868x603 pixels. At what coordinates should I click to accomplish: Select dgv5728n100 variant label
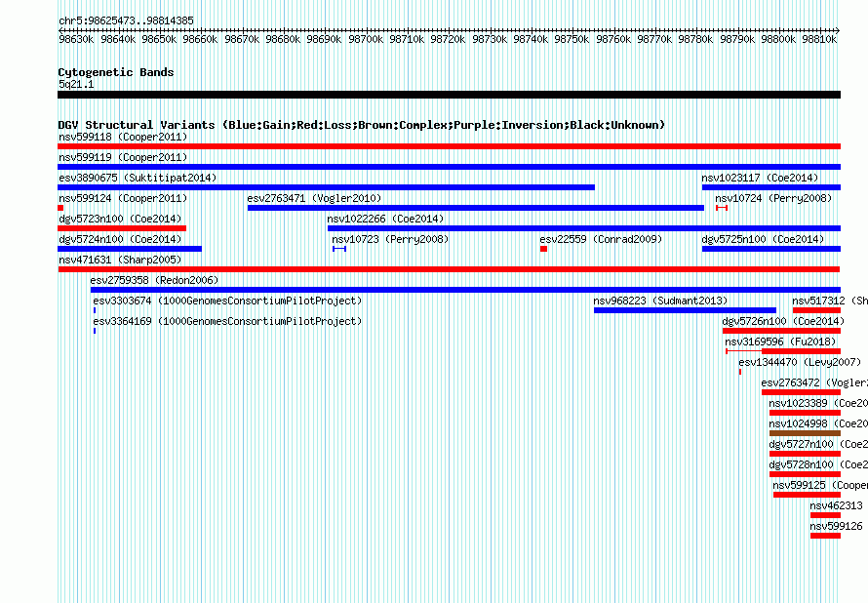pos(818,464)
